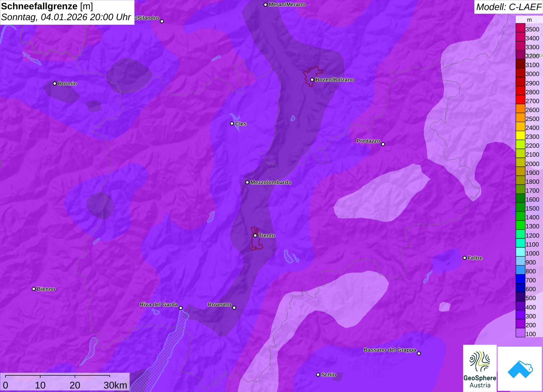Viewport: 543px width, 392px height.
Task: Click the 1000 m cyan legend swatch
Action: (520, 252)
